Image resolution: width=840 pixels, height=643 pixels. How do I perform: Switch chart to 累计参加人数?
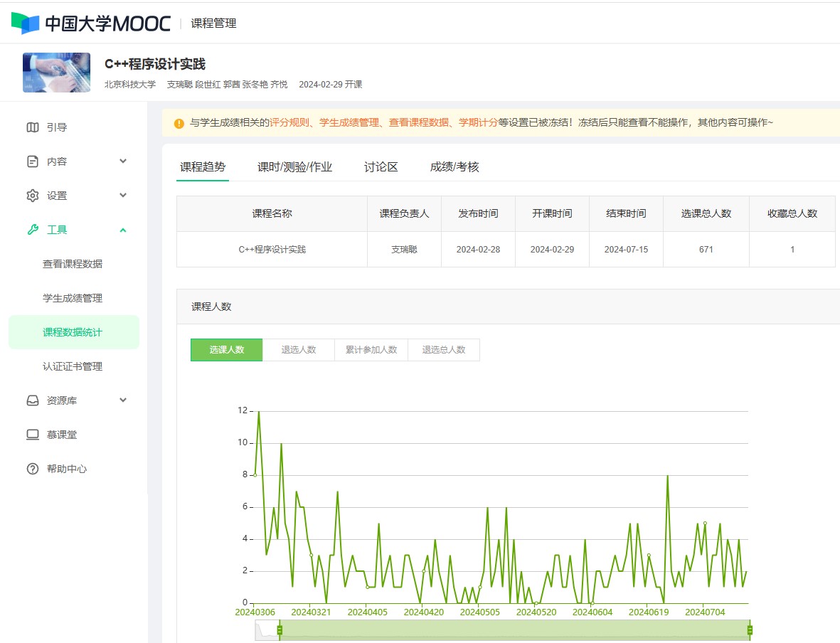tap(371, 350)
